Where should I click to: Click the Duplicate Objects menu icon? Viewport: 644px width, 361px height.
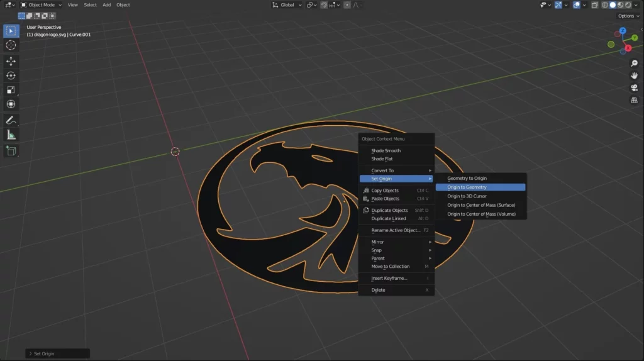click(x=365, y=210)
